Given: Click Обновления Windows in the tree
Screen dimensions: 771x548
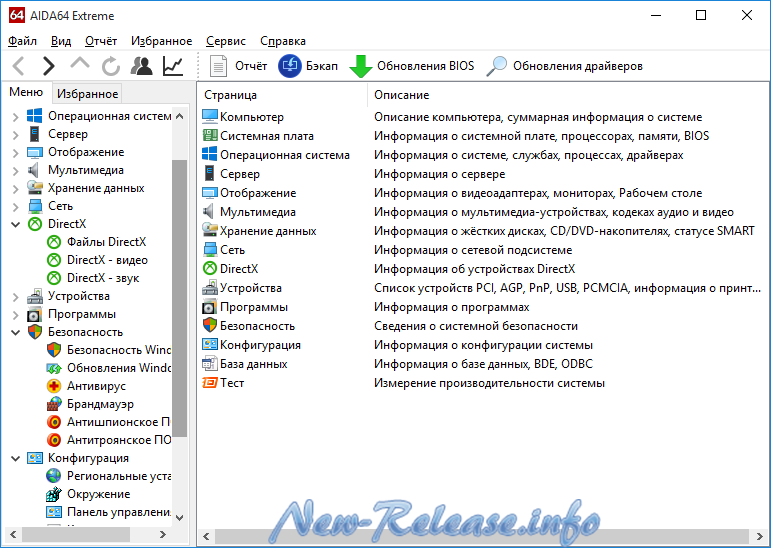Looking at the screenshot, I should [119, 368].
